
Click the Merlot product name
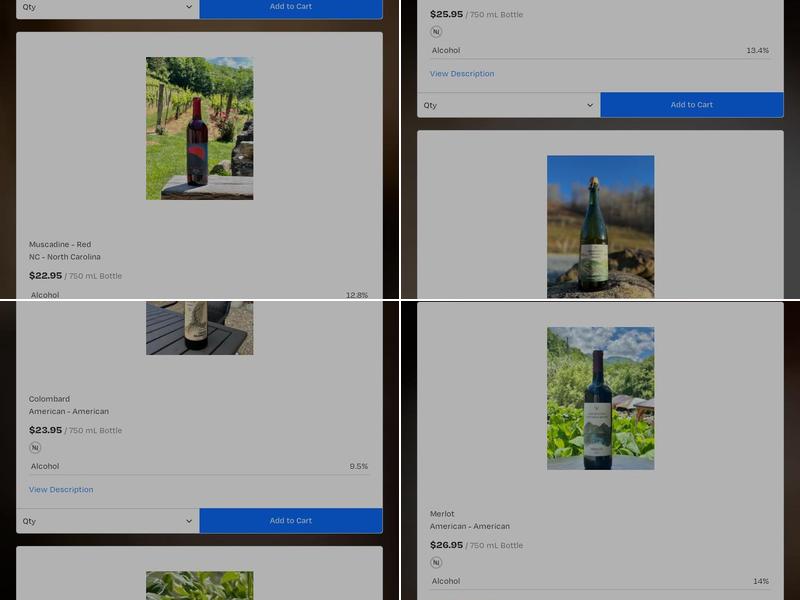point(442,514)
